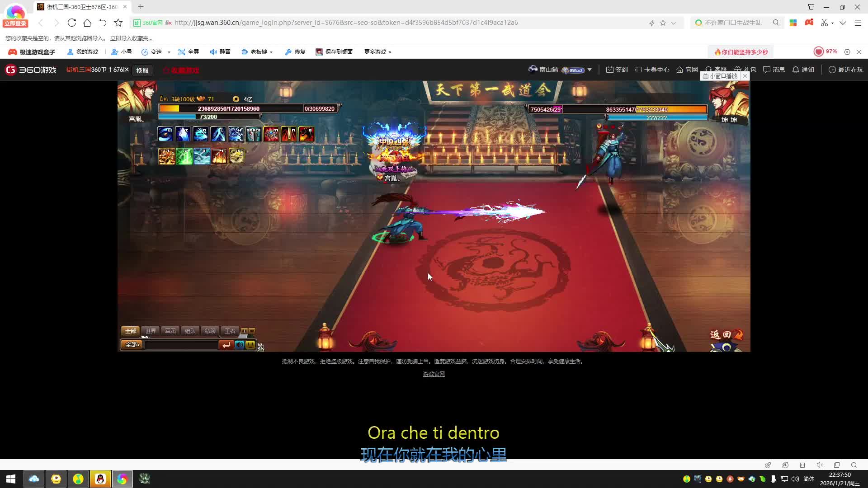Toggle 静音 mute in game toolbar
The image size is (868, 488).
pos(220,52)
